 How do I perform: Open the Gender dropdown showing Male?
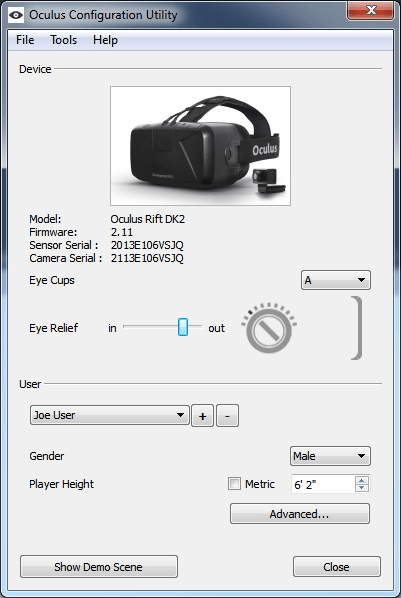pos(330,456)
